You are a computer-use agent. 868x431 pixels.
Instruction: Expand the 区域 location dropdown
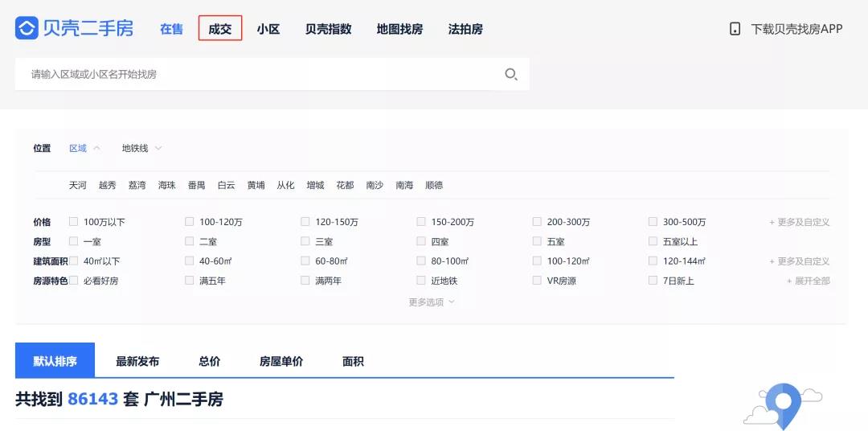point(84,148)
